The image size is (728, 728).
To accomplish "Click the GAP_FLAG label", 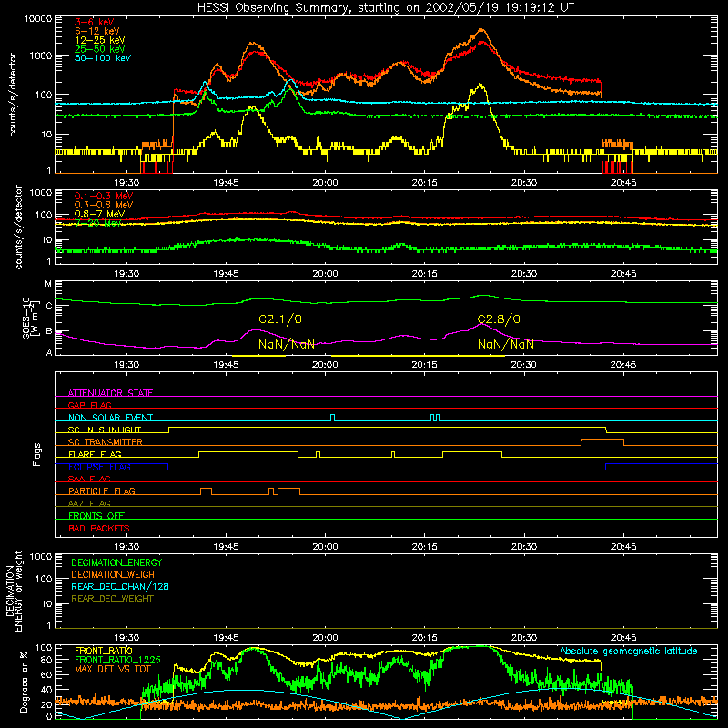I will click(x=89, y=405).
